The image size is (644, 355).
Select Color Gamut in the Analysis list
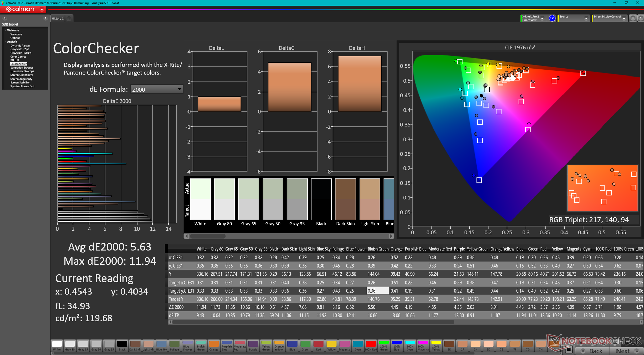[x=18, y=57]
